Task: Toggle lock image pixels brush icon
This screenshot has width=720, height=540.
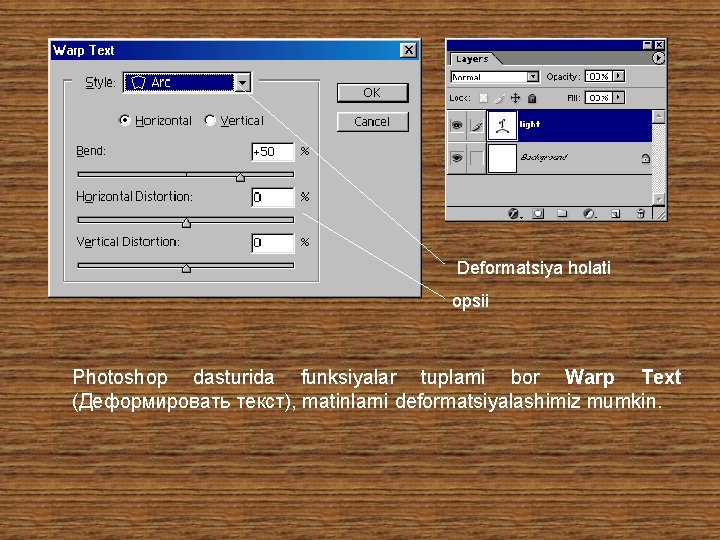Action: coord(500,98)
